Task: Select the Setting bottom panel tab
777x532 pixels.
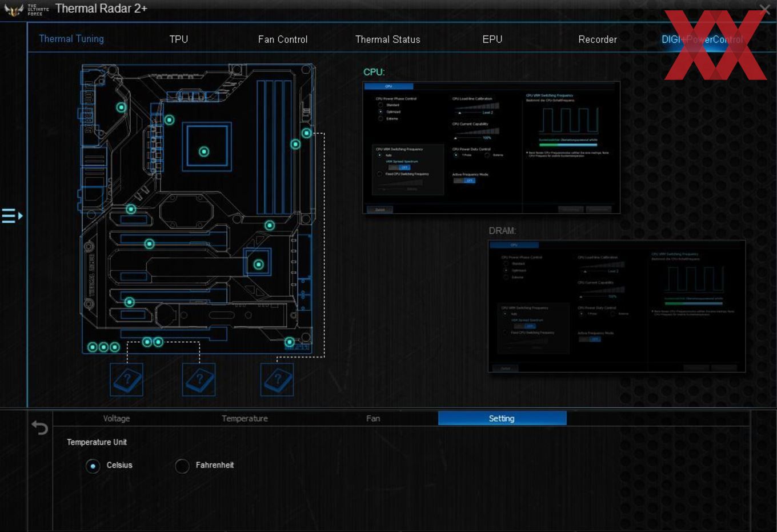Action: (502, 418)
